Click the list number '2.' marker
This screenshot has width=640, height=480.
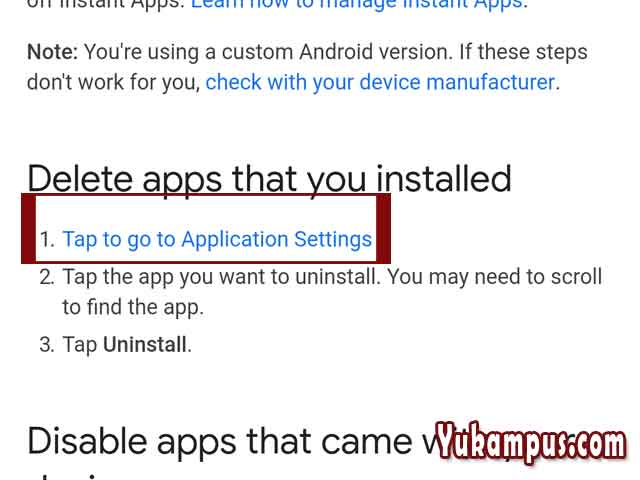point(47,278)
